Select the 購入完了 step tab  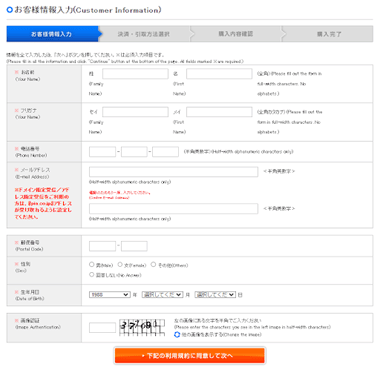pyautogui.click(x=328, y=34)
